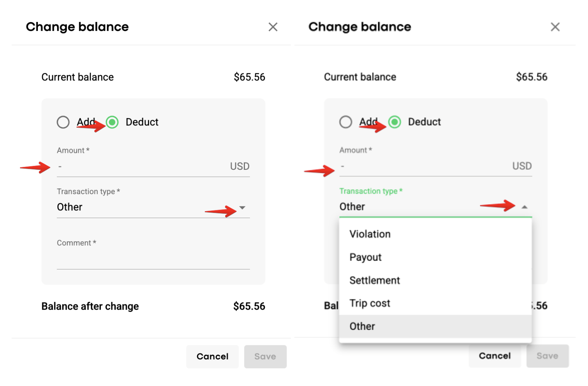Select Deduct radio button in right dialog
The width and height of the screenshot is (588, 386).
point(395,122)
